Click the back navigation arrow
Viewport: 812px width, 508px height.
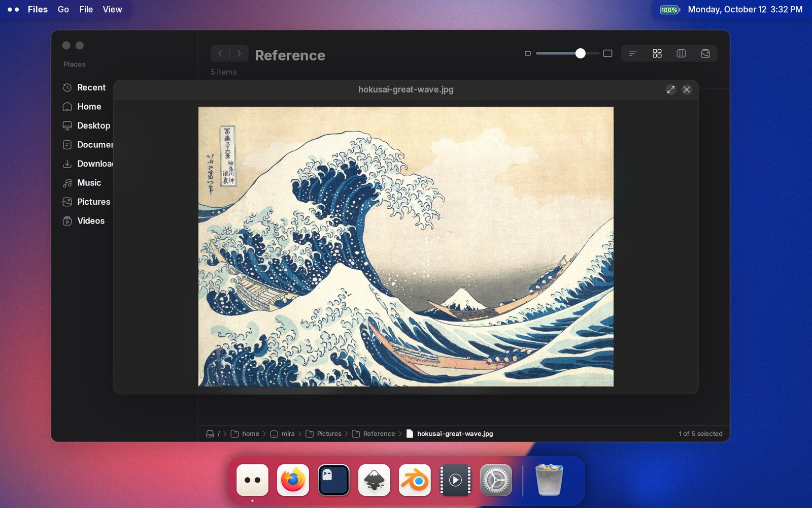220,53
